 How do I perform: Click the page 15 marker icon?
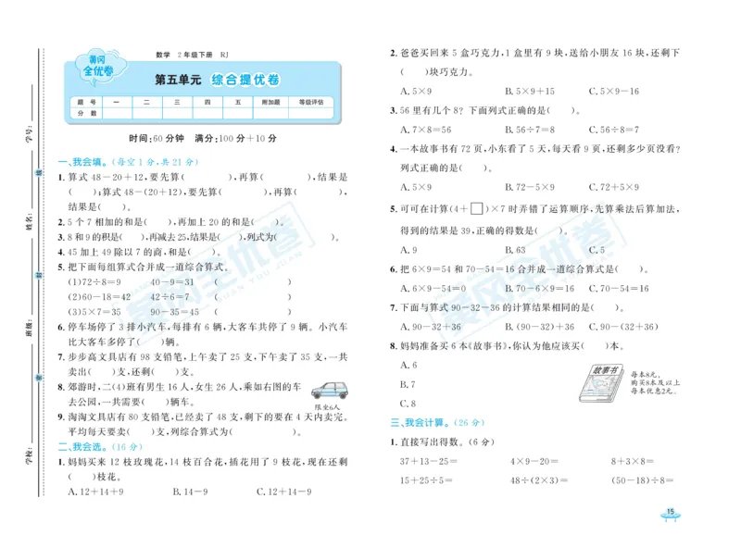(671, 516)
